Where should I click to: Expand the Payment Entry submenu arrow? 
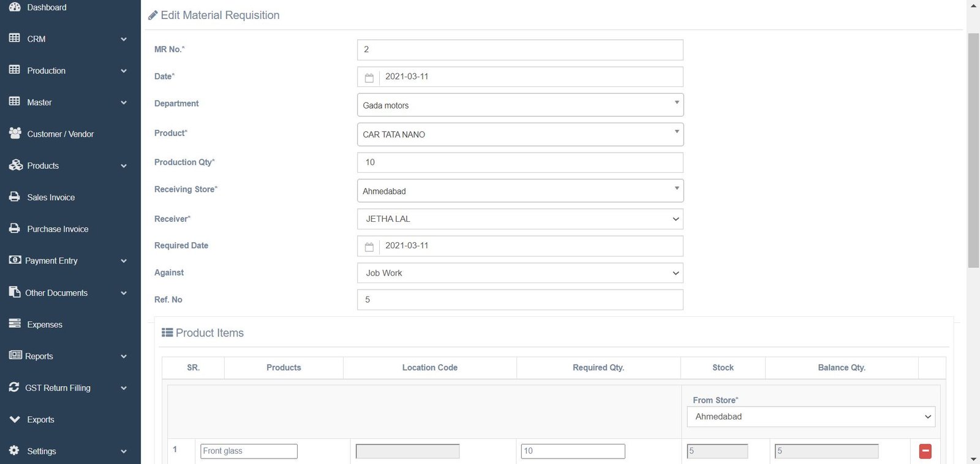(124, 261)
